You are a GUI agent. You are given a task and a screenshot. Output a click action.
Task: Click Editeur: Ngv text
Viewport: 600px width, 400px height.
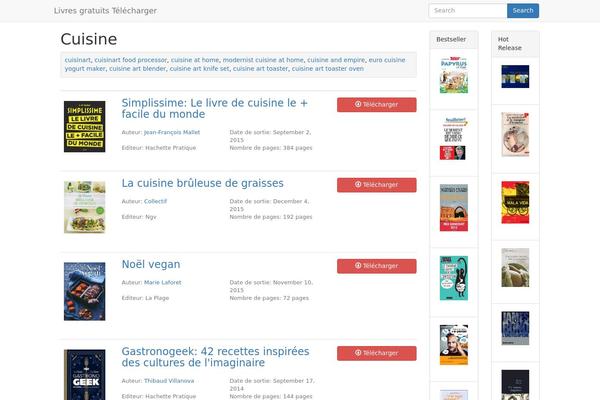(139, 217)
